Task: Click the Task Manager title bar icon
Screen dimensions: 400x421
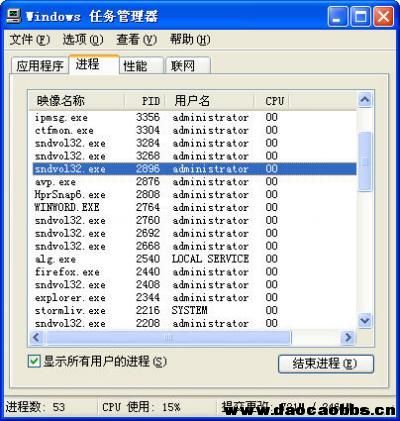Action: point(13,16)
